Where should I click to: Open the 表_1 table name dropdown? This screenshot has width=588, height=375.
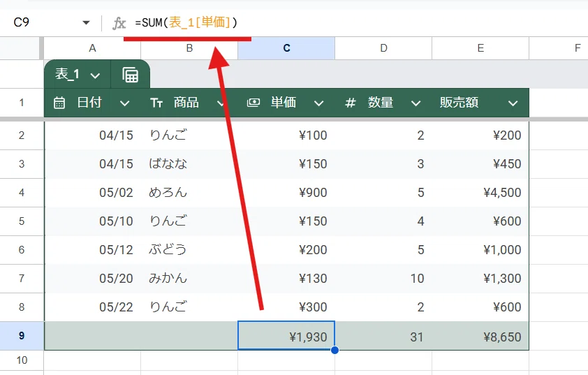coord(95,75)
